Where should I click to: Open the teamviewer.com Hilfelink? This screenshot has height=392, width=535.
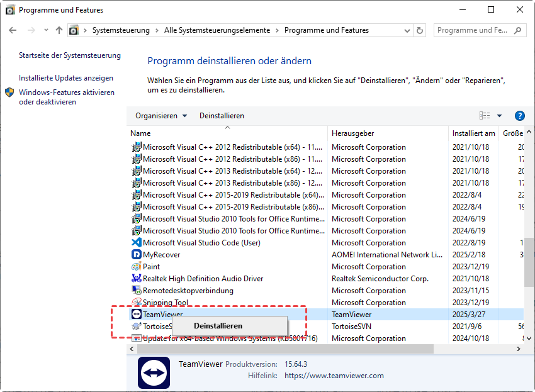click(334, 376)
